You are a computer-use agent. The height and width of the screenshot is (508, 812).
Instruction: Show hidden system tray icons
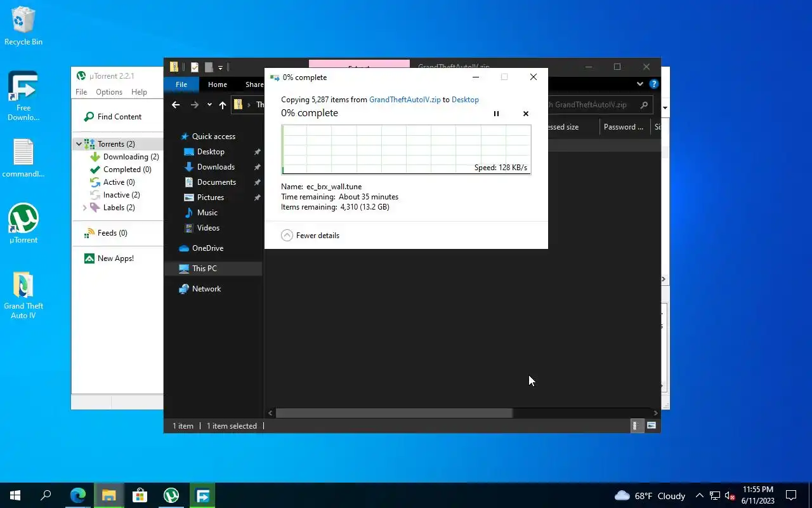click(699, 495)
